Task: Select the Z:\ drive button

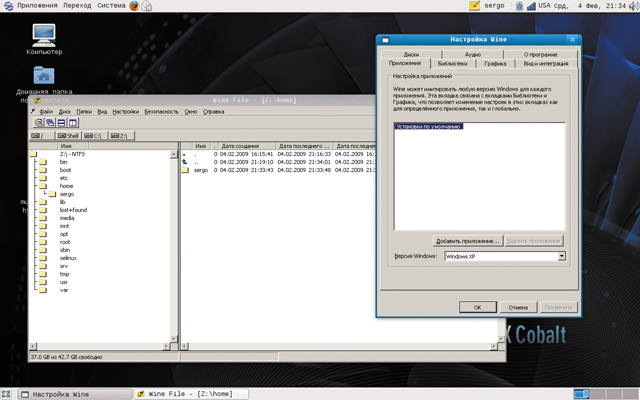Action: coord(122,136)
